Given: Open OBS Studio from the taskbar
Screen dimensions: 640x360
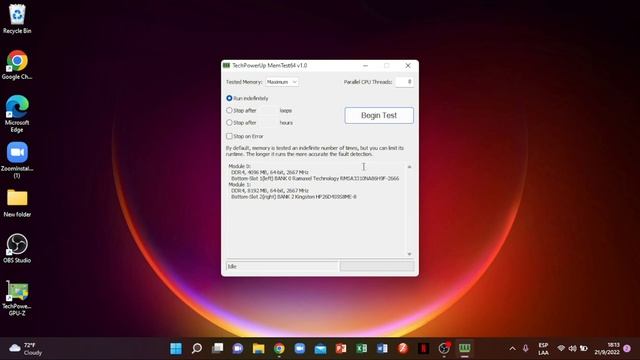Looking at the screenshot, I should [444, 348].
